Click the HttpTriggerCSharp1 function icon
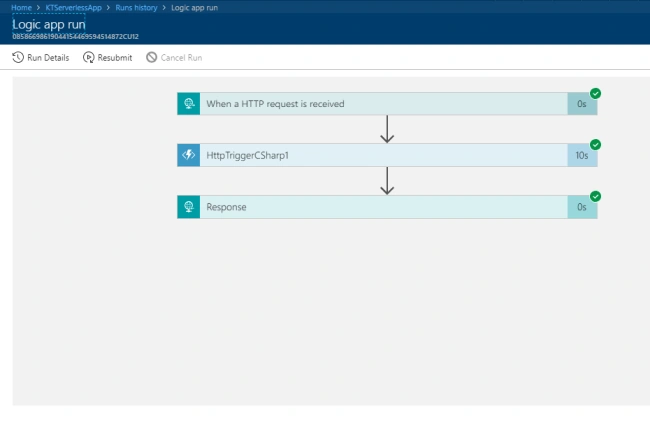The height and width of the screenshot is (421, 650). coord(189,155)
